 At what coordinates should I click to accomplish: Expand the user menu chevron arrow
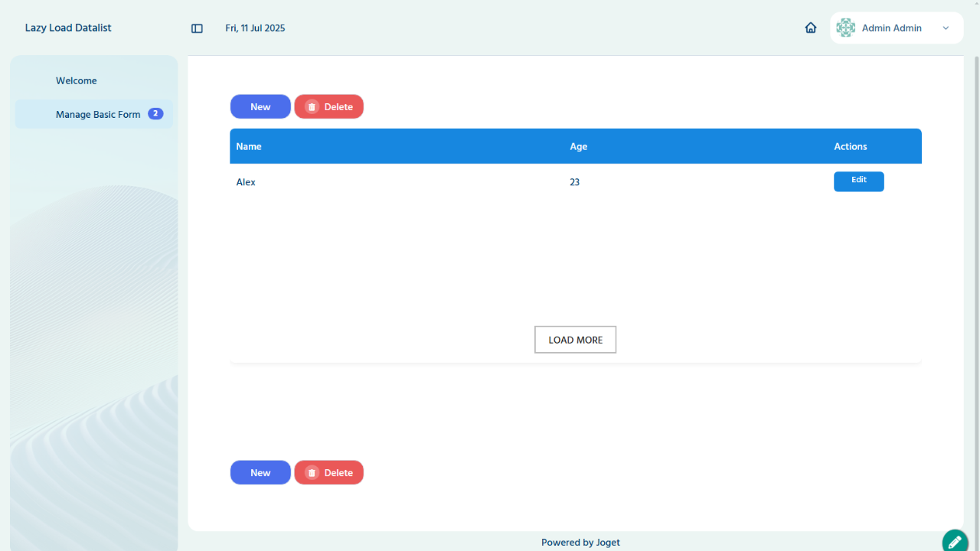[946, 28]
